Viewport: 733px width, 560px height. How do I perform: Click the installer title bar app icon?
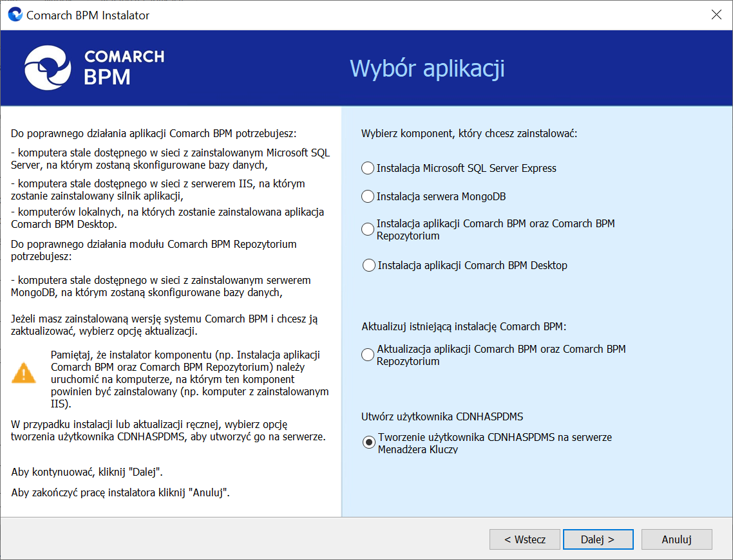click(x=15, y=14)
